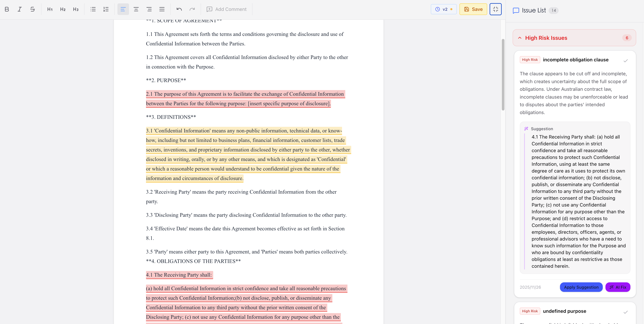The height and width of the screenshot is (324, 644).
Task: Mark undefined purpose issue as resolved
Action: click(x=625, y=312)
